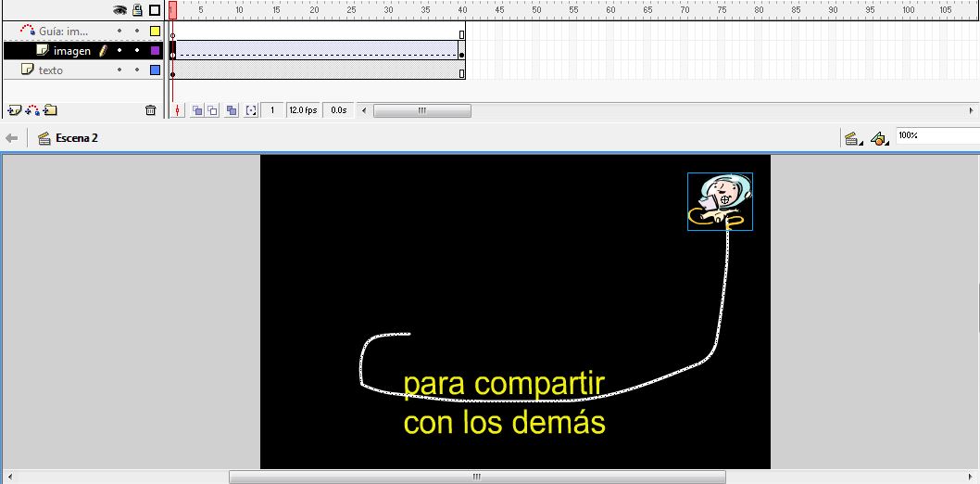Toggle lock dot of Guía layer

pyautogui.click(x=137, y=31)
